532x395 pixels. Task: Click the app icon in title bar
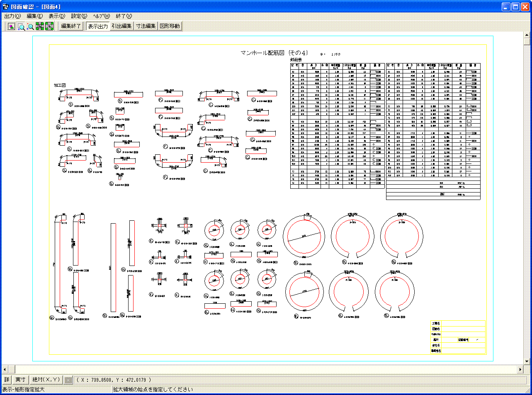[x=5, y=7]
